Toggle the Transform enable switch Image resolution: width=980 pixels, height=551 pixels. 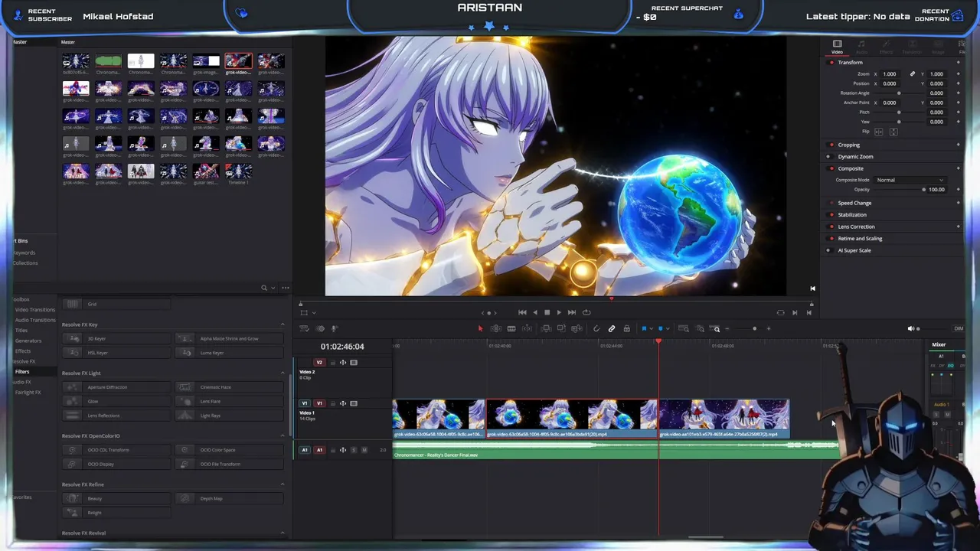(831, 63)
